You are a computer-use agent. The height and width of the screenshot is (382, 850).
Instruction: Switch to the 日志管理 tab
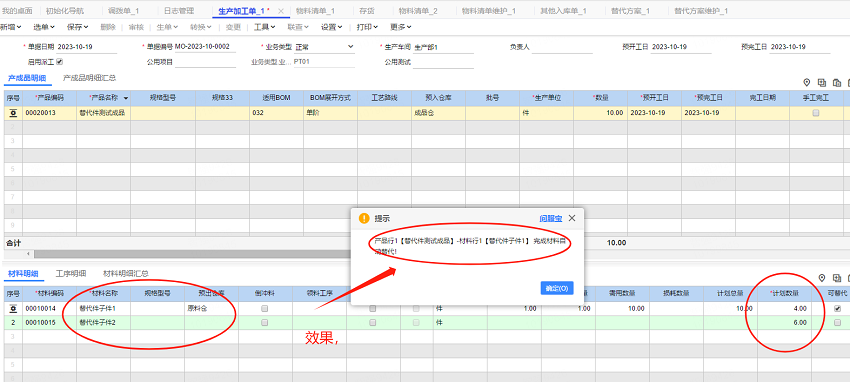tap(179, 11)
